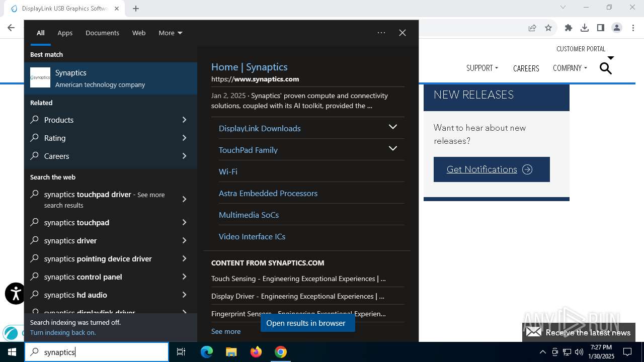This screenshot has width=644, height=362.
Task: Open the Astra Embedded Processors link
Action: 268,193
